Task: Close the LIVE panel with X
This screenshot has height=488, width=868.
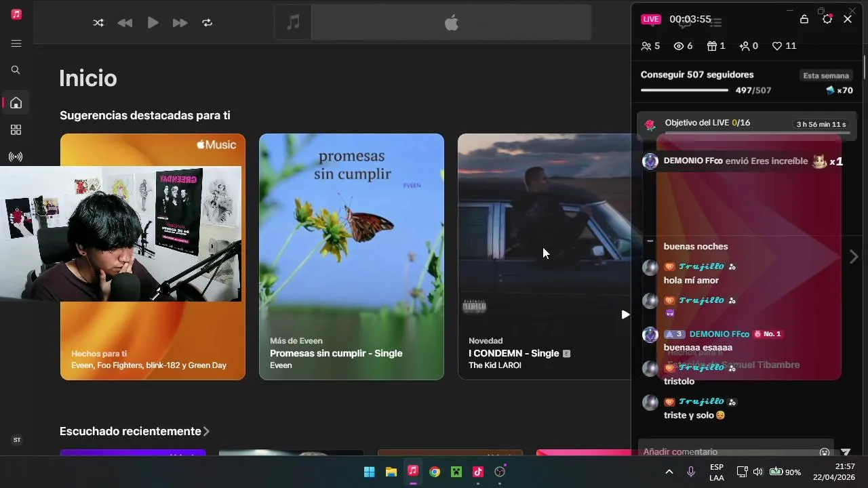Action: click(x=848, y=19)
